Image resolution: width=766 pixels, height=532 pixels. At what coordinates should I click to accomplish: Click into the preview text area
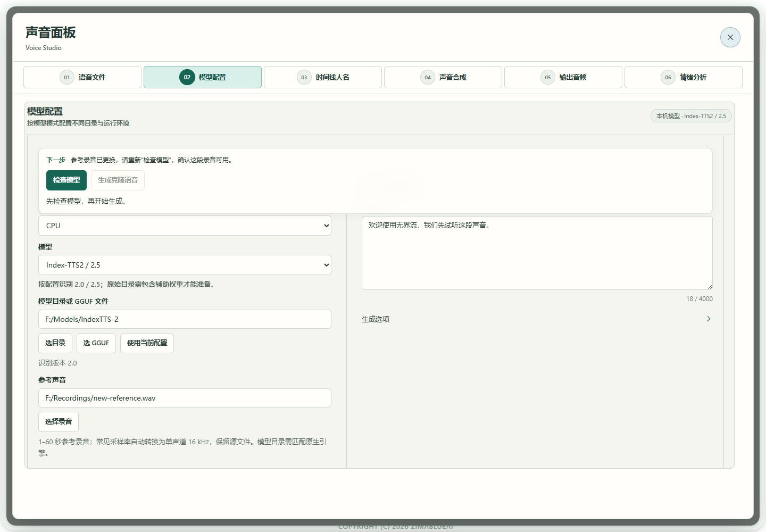click(537, 253)
